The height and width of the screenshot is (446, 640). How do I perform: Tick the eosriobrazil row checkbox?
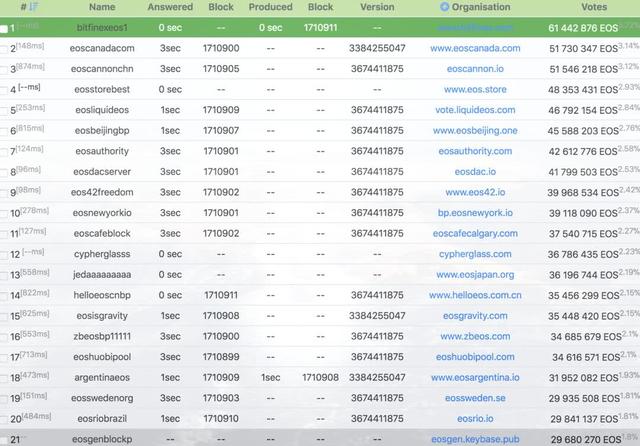[x=4, y=419]
